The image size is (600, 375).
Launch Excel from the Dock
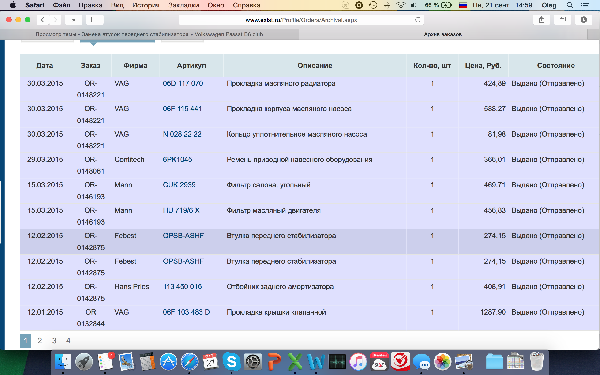tap(295, 362)
